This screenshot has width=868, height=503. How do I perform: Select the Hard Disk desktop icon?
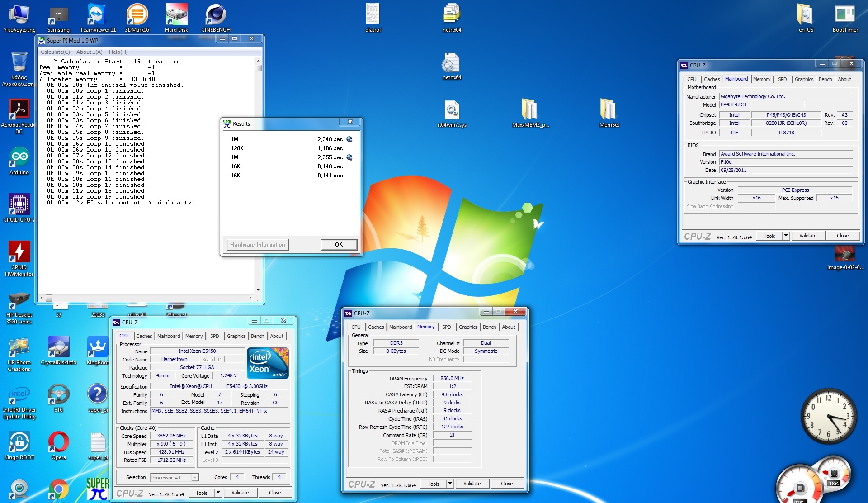click(176, 18)
